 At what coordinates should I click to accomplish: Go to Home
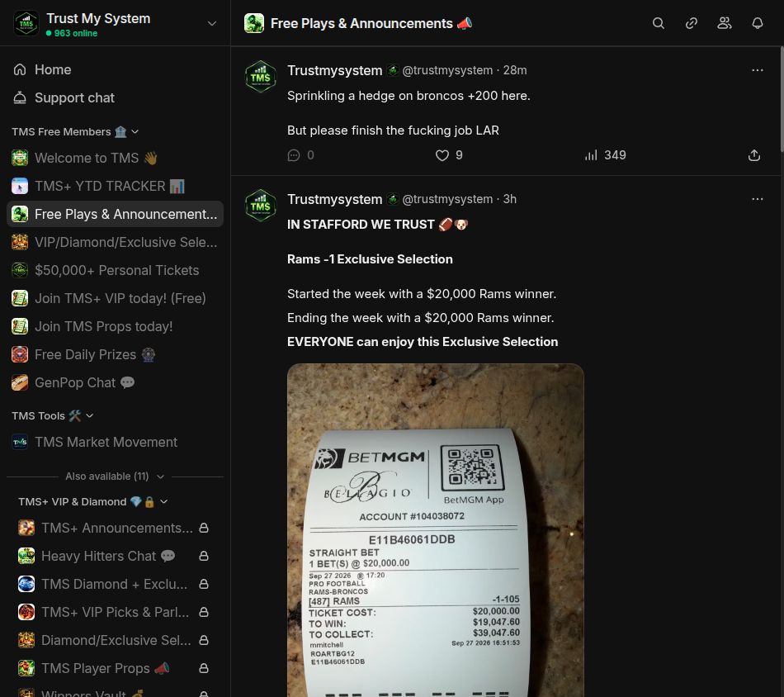(x=115, y=69)
